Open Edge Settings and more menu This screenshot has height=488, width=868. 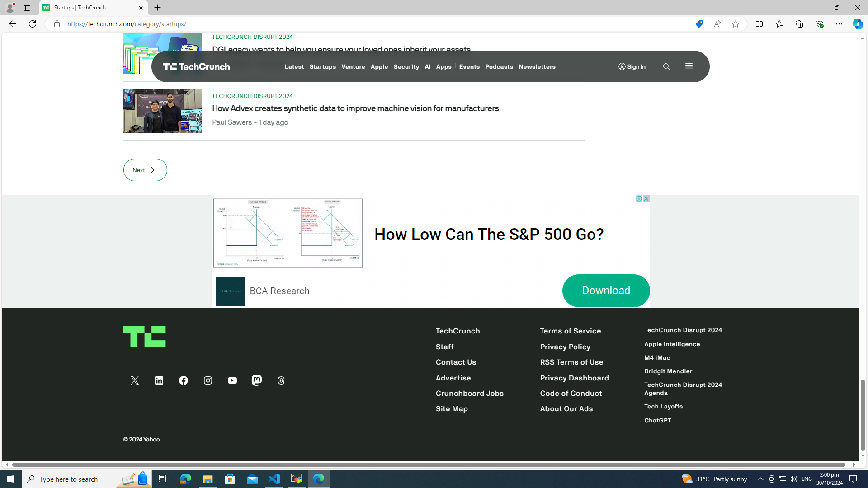point(839,24)
